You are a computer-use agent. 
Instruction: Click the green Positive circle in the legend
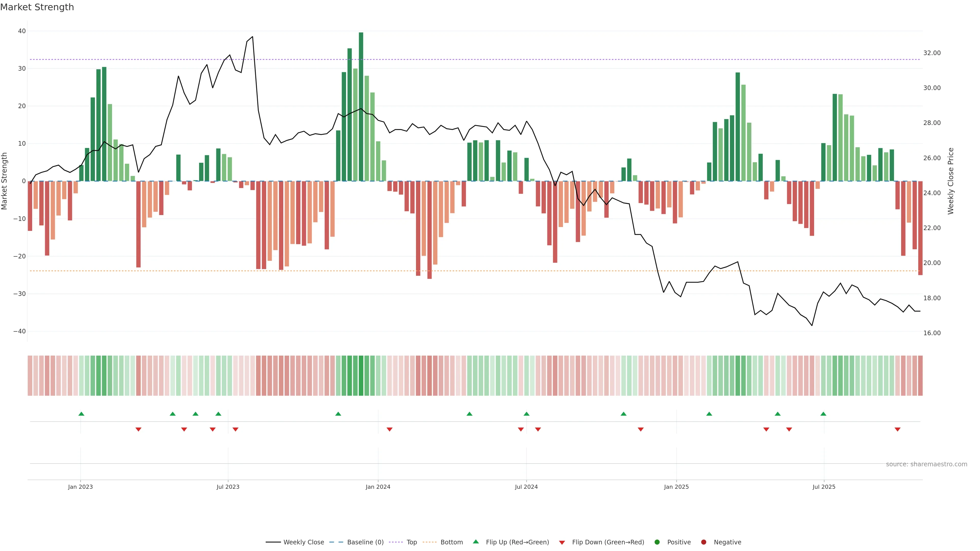coord(657,542)
